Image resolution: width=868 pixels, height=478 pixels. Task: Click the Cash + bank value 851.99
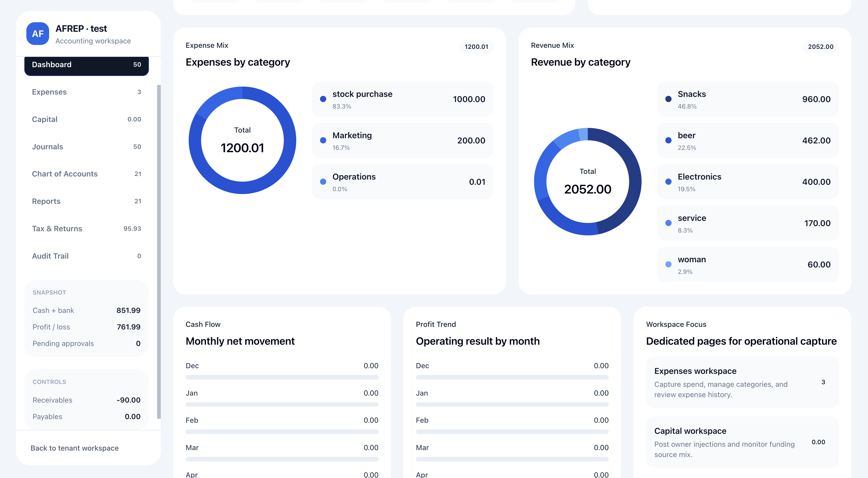(x=128, y=311)
